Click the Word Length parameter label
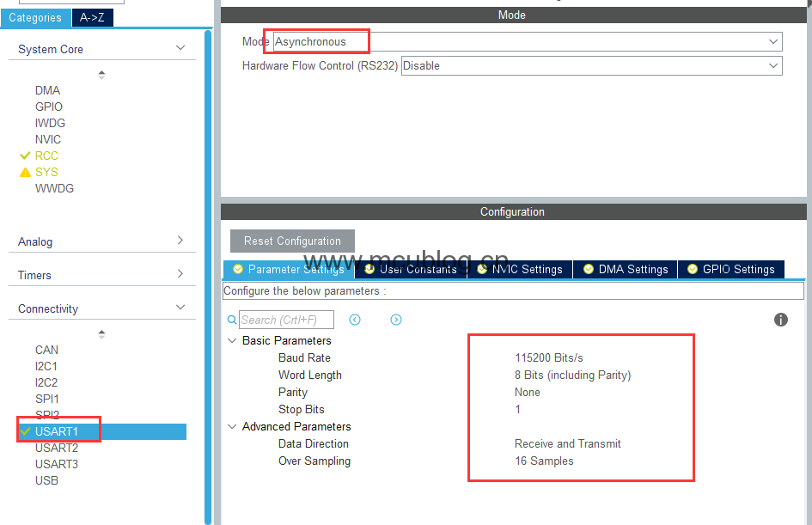812x525 pixels. pos(310,375)
